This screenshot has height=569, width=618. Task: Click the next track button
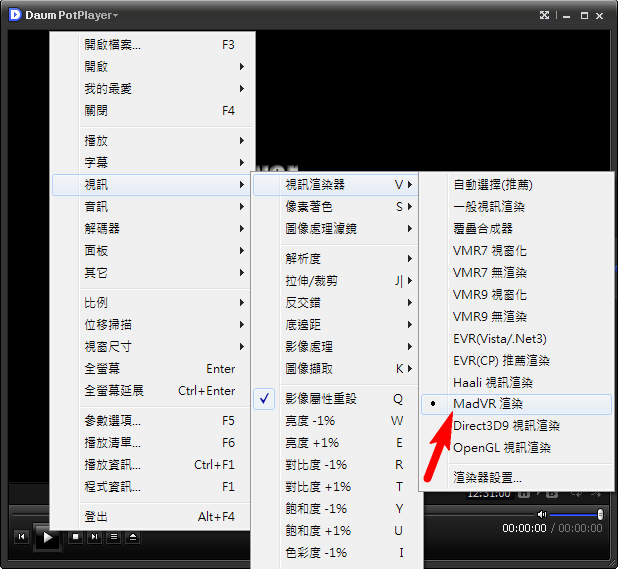point(95,536)
